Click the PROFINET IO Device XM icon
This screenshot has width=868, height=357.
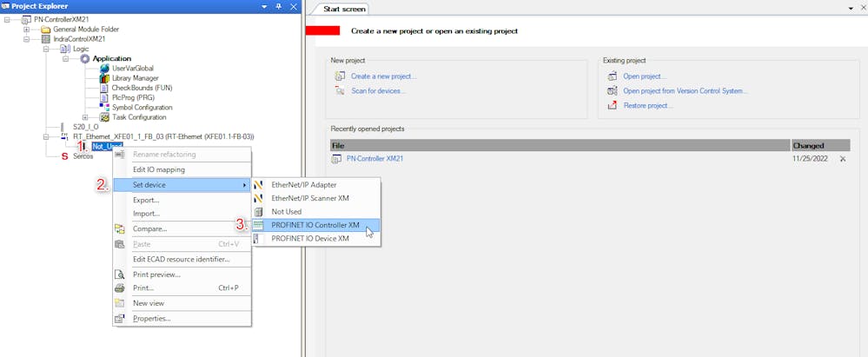tap(256, 239)
